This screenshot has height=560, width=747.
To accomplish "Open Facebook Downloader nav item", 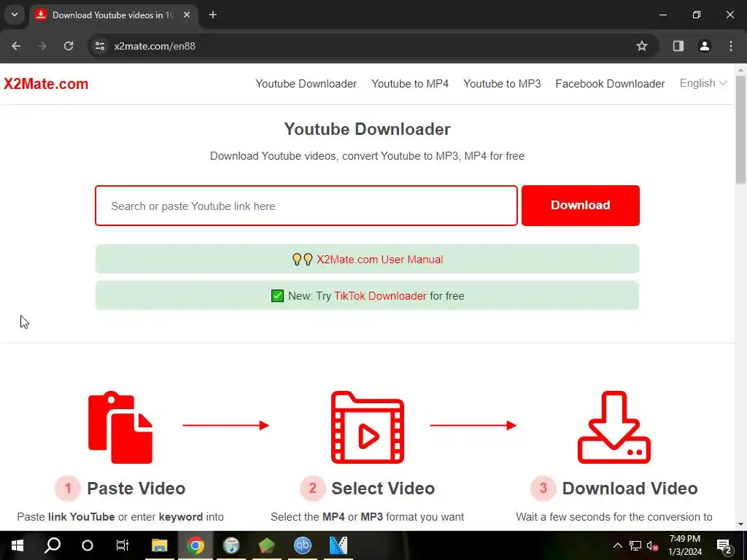I will click(x=610, y=84).
